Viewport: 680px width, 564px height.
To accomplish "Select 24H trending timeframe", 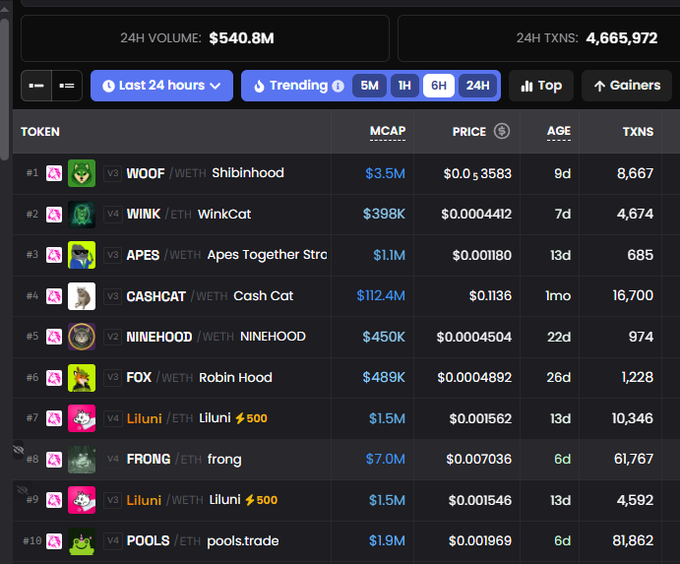I will 478,86.
